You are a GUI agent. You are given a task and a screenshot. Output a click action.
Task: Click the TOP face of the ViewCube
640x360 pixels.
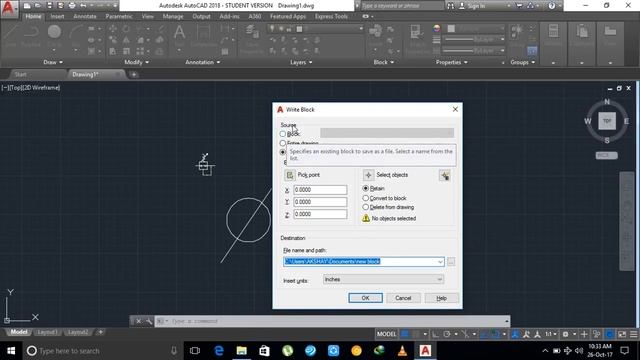point(607,121)
